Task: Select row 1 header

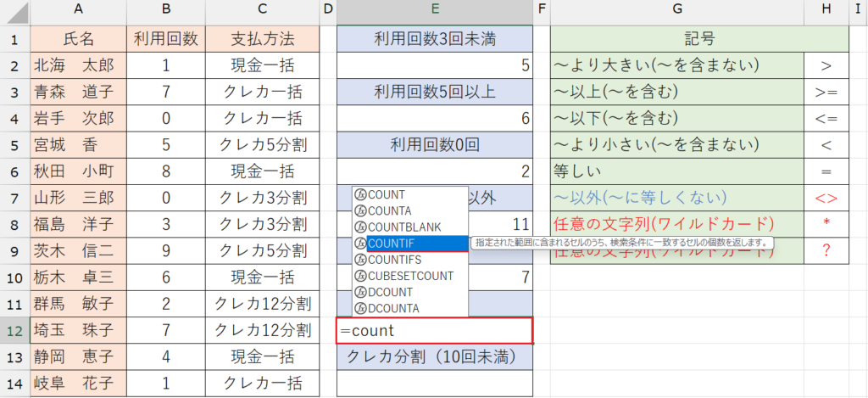Action: tap(15, 39)
